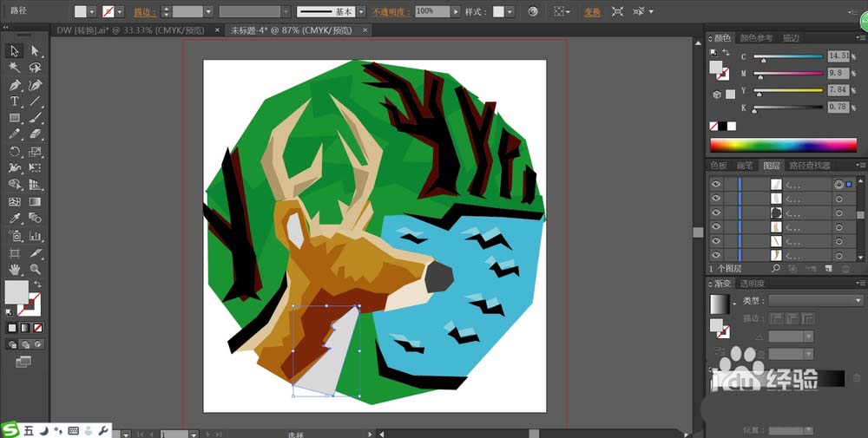Select the Pen tool

click(15, 85)
